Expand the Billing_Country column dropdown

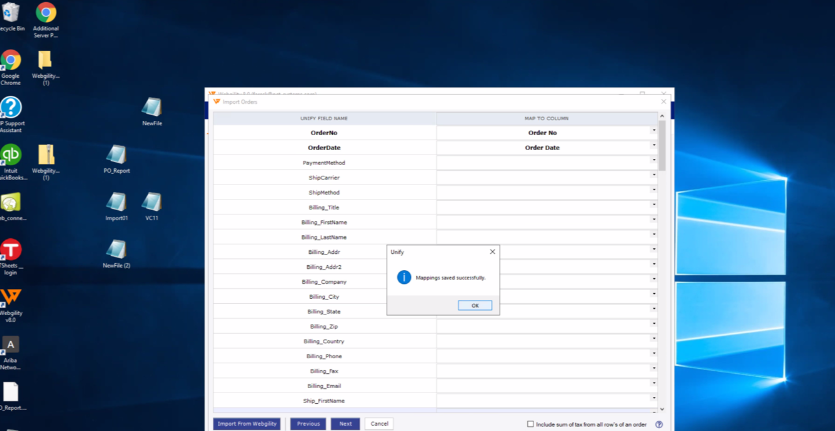point(654,339)
